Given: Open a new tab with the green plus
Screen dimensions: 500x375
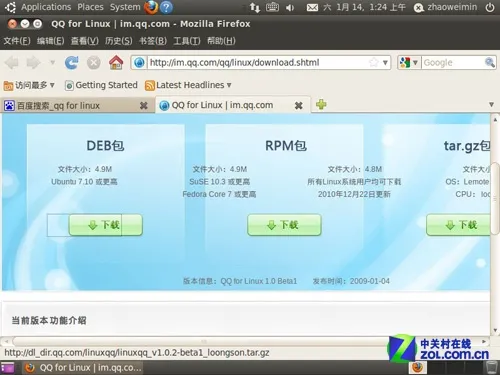Looking at the screenshot, I should (x=321, y=105).
